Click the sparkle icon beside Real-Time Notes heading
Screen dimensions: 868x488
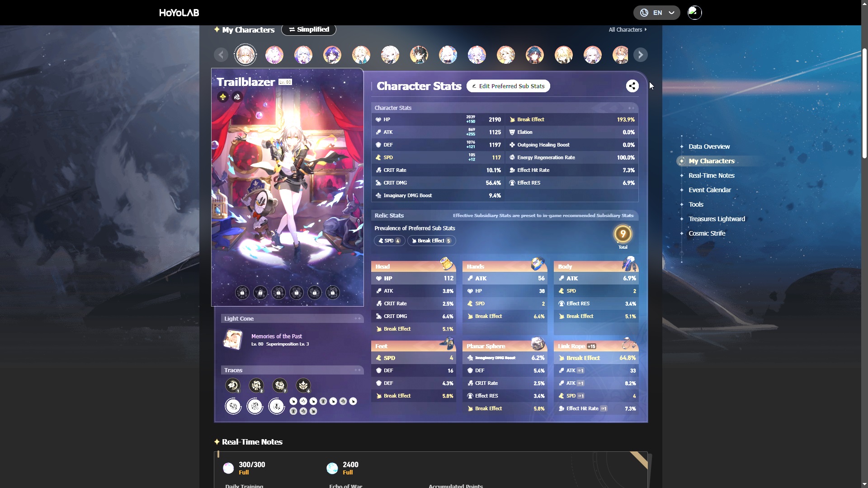click(x=217, y=442)
